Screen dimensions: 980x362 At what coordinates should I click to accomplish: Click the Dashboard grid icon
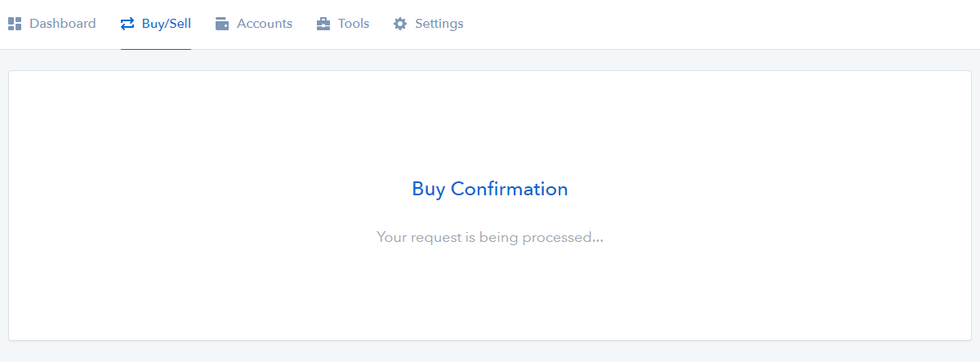[15, 24]
